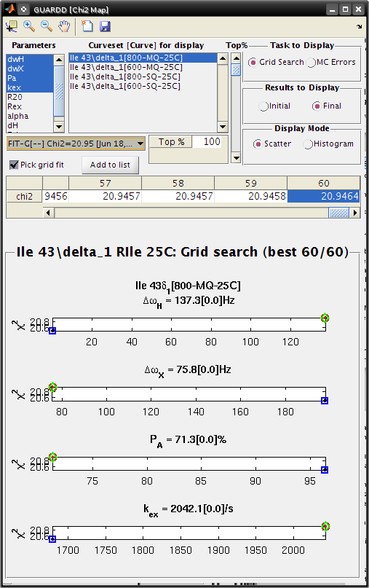369x588 pixels.
Task: Select R20 in Parameters list
Action: click(30, 97)
